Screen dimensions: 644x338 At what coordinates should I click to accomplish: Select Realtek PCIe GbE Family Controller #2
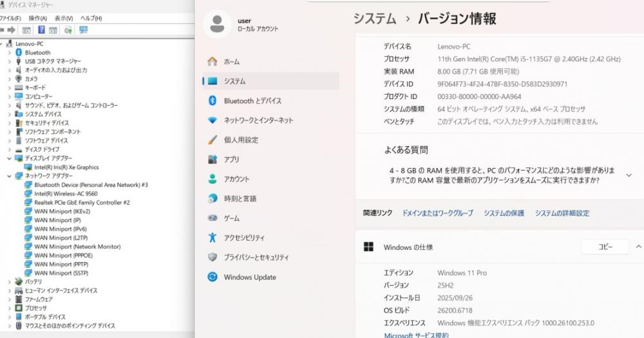coord(82,202)
